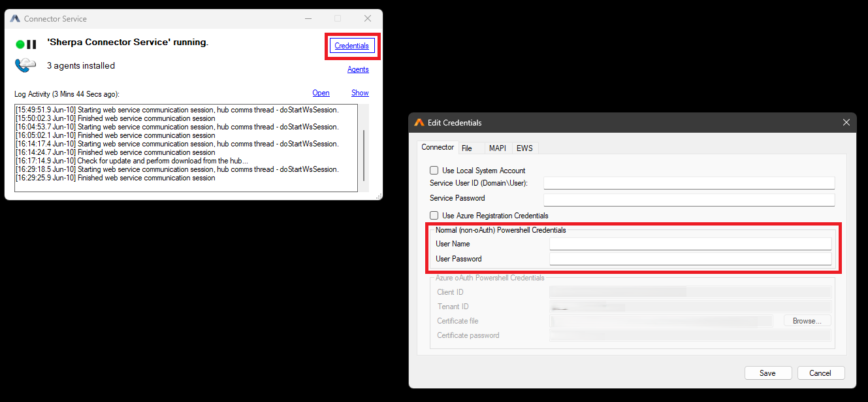Click the Cancel button

pyautogui.click(x=820, y=373)
